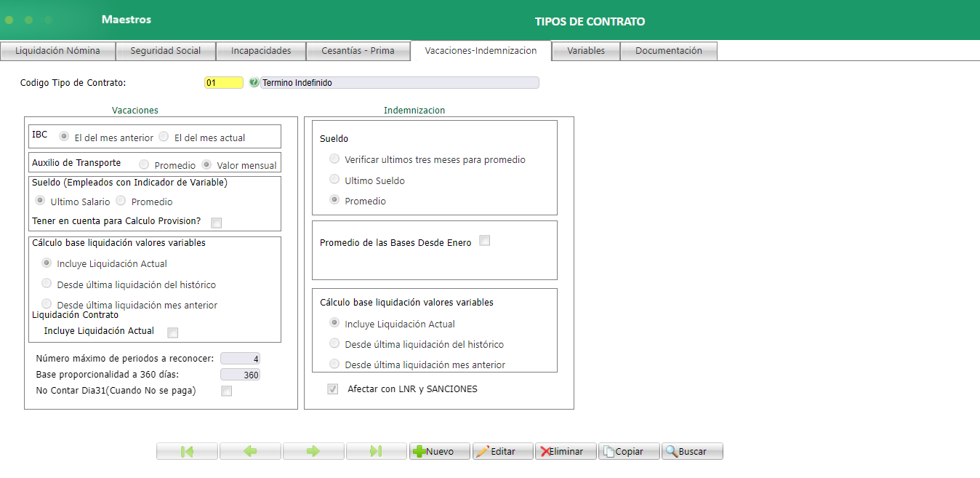Click the Copiar button
Image resolution: width=980 pixels, height=478 pixels.
(630, 452)
